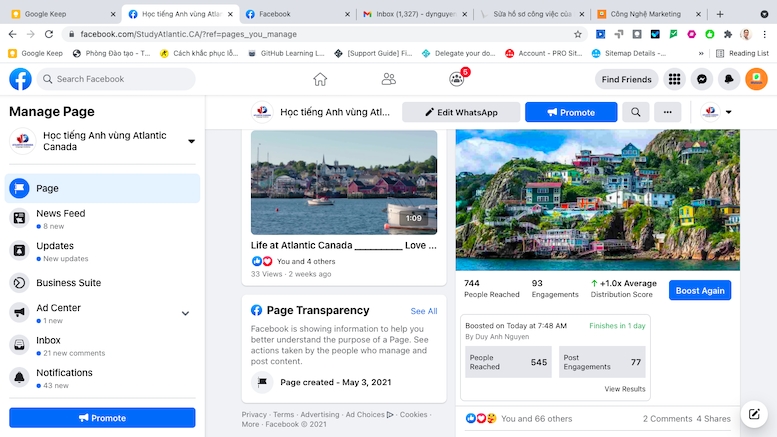Screen dimensions: 777x437
Task: Open the nine-dot menu grid icon
Action: [x=674, y=79]
